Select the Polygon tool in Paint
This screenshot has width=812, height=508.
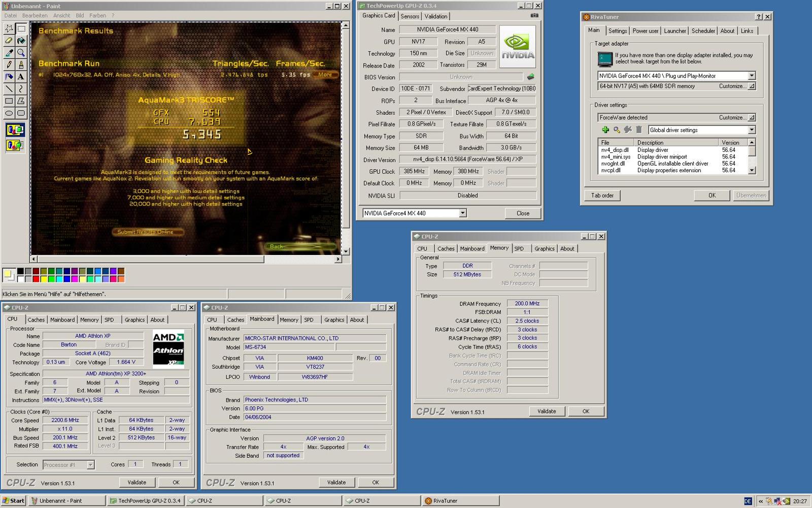point(21,101)
